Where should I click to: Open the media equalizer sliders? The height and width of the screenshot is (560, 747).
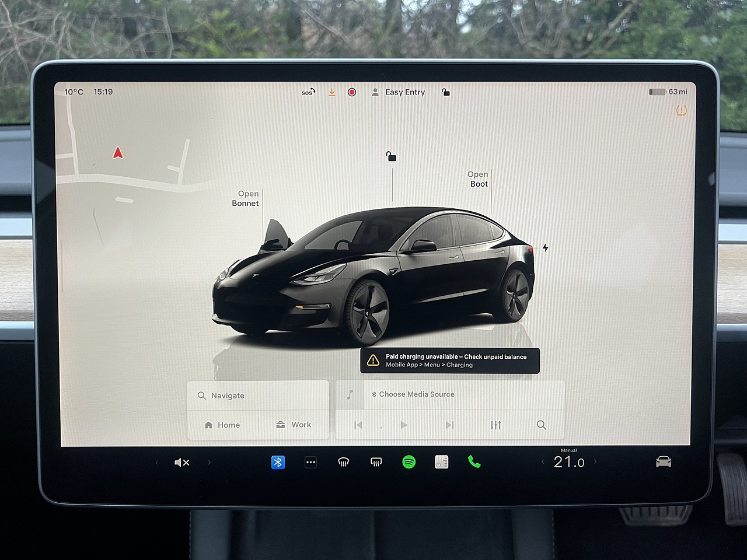pyautogui.click(x=496, y=425)
